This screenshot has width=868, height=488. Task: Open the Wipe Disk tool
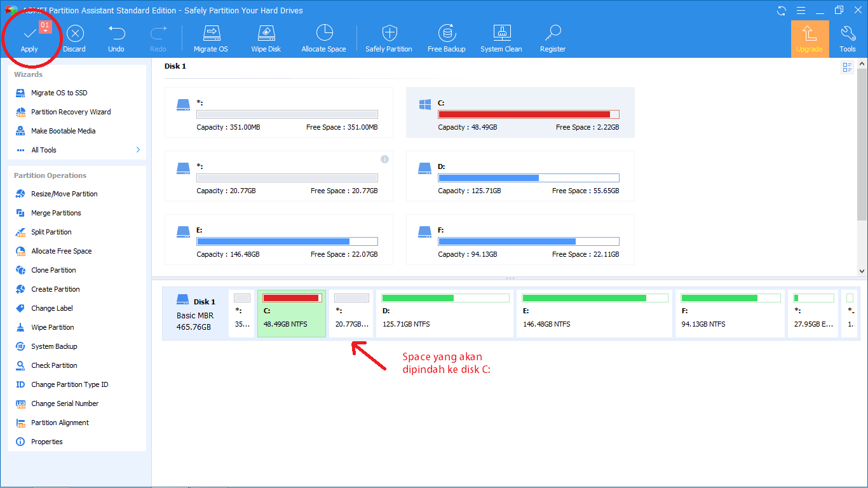[x=266, y=39]
